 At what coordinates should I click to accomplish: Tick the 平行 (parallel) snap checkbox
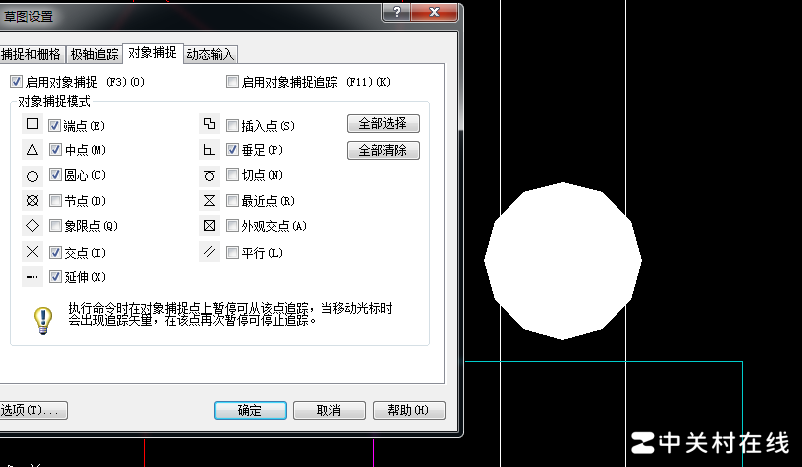click(233, 252)
